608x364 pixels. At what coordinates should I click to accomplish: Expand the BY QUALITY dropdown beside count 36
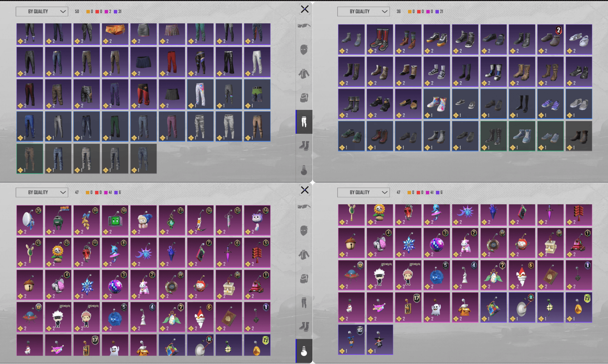pyautogui.click(x=363, y=11)
